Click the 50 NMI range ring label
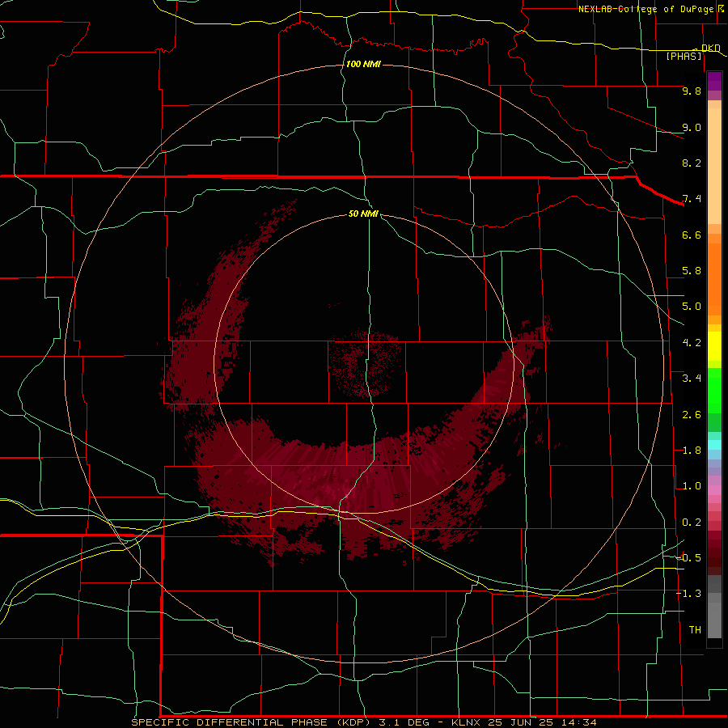 click(363, 214)
